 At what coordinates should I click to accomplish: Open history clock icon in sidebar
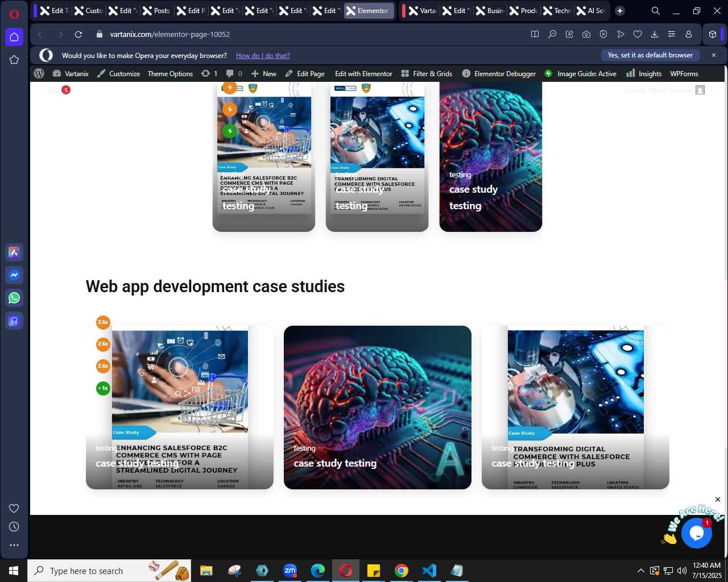[14, 527]
